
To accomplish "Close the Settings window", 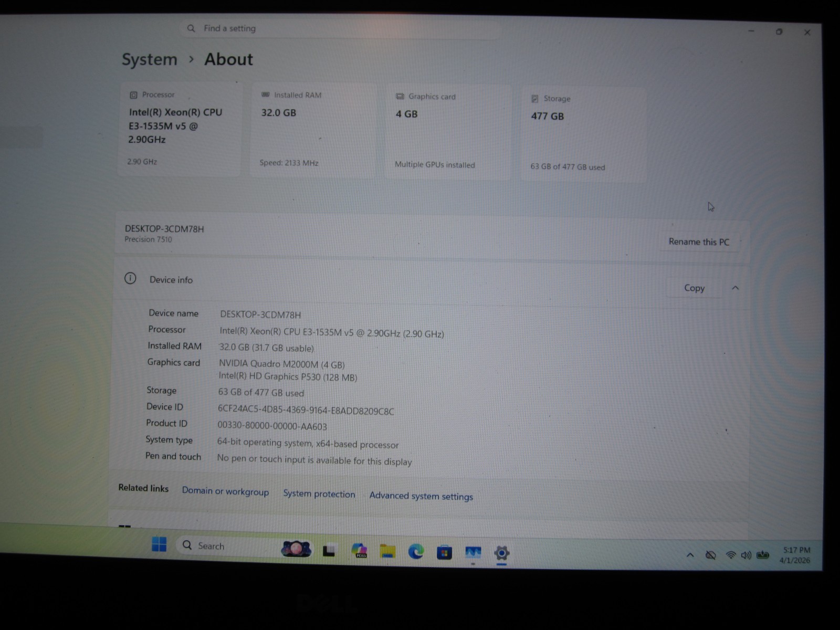I will click(807, 33).
